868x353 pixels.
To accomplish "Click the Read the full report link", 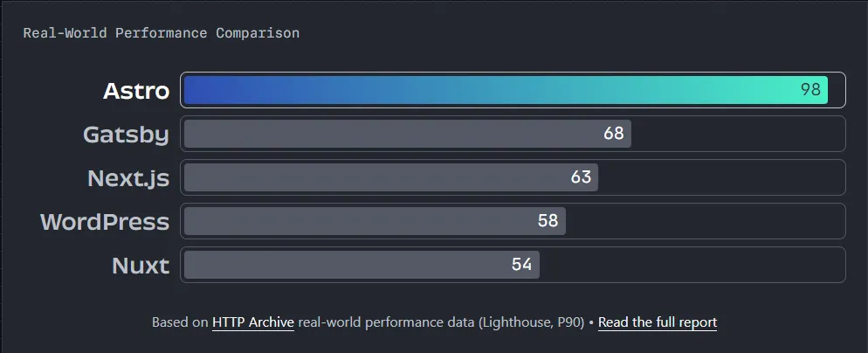I will [x=657, y=322].
